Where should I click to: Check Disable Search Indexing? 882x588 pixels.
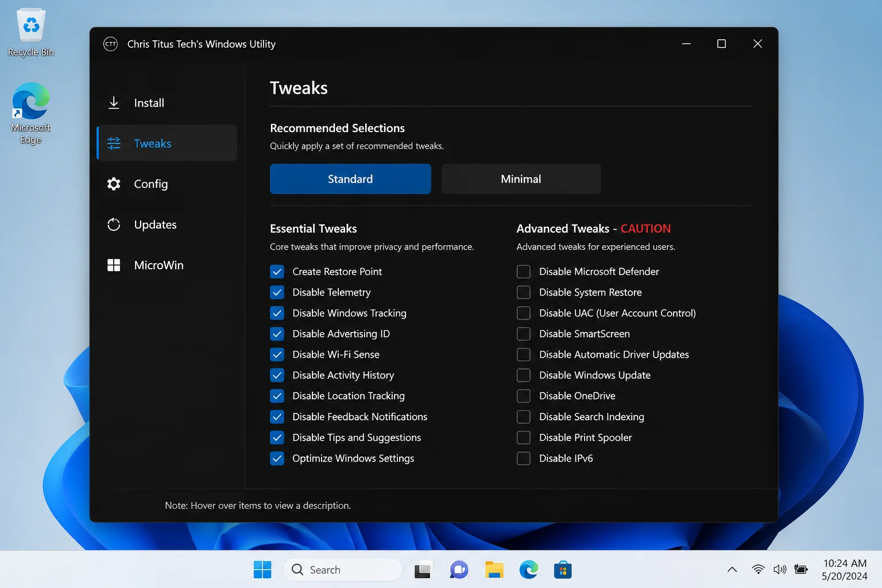click(x=524, y=417)
